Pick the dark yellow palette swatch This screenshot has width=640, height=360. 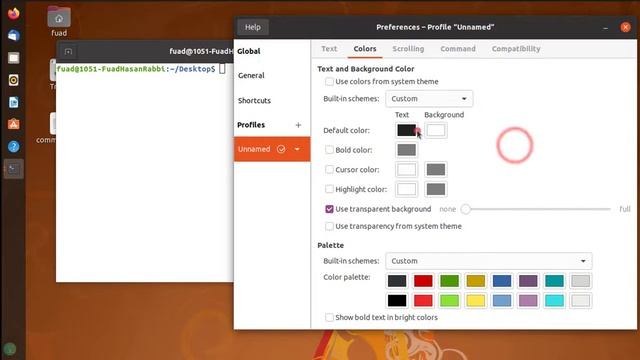(x=476, y=281)
